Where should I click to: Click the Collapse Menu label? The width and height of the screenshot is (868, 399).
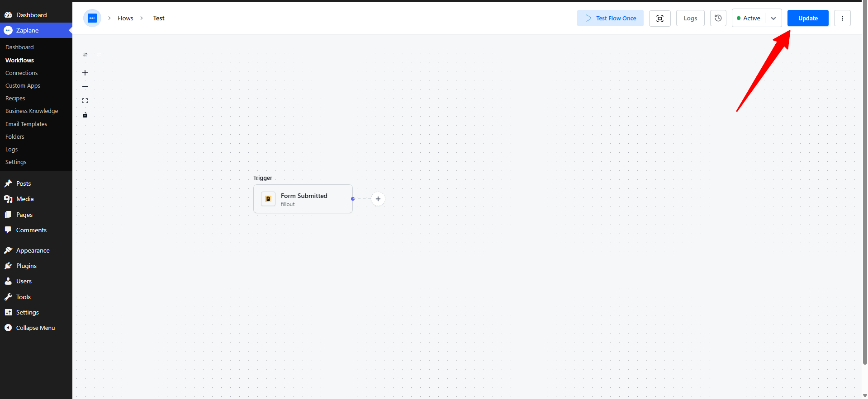tap(35, 328)
